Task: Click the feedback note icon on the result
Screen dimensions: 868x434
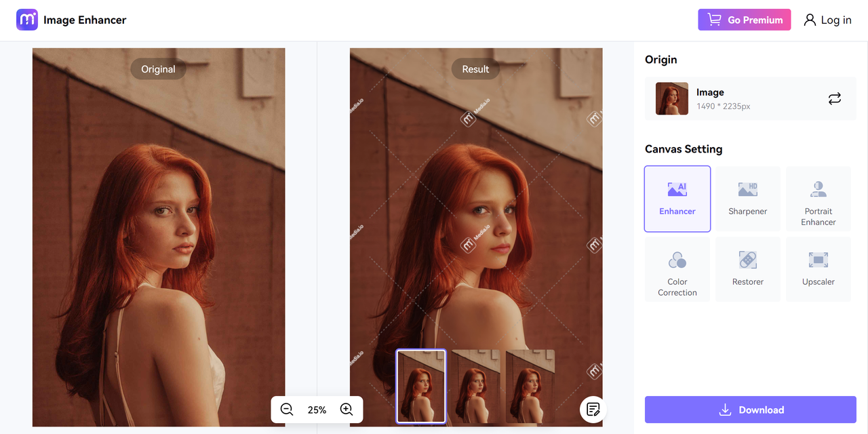Action: [x=593, y=409]
